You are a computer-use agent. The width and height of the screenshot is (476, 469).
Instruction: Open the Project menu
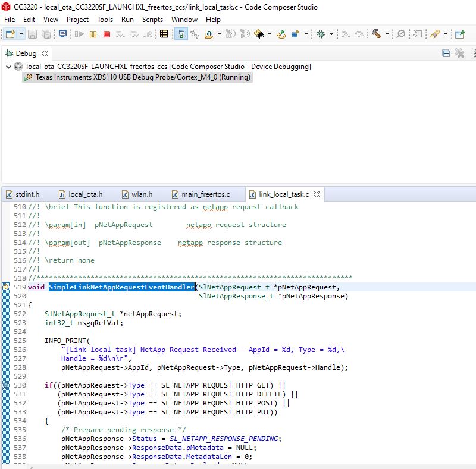pyautogui.click(x=77, y=19)
